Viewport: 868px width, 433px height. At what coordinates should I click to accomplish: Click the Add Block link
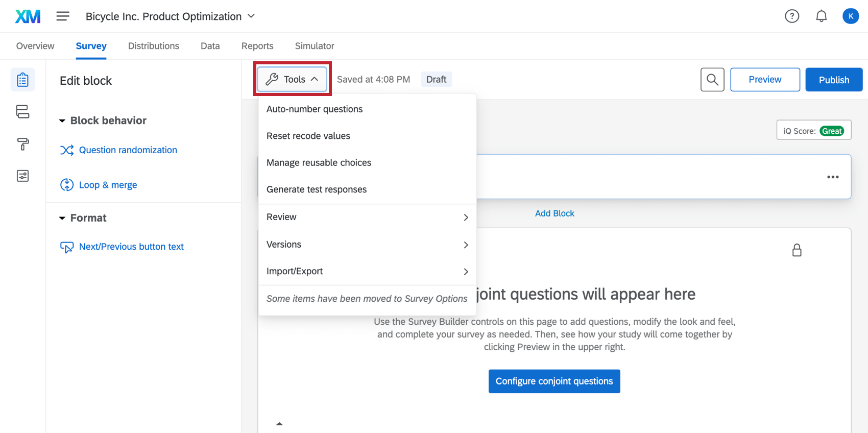pos(554,213)
